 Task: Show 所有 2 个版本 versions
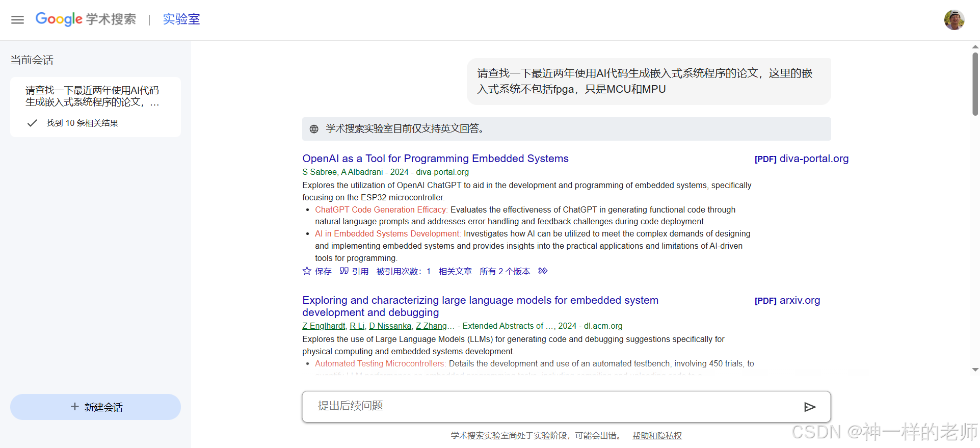point(505,271)
